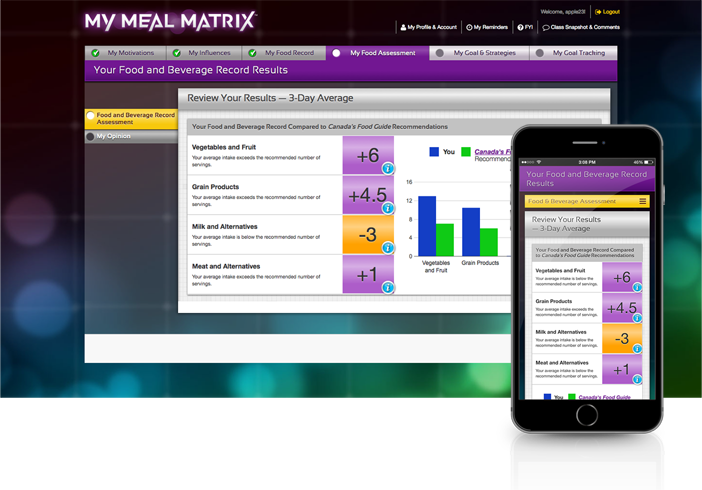
Task: Open Class Snapshot & Comments
Action: pos(581,27)
